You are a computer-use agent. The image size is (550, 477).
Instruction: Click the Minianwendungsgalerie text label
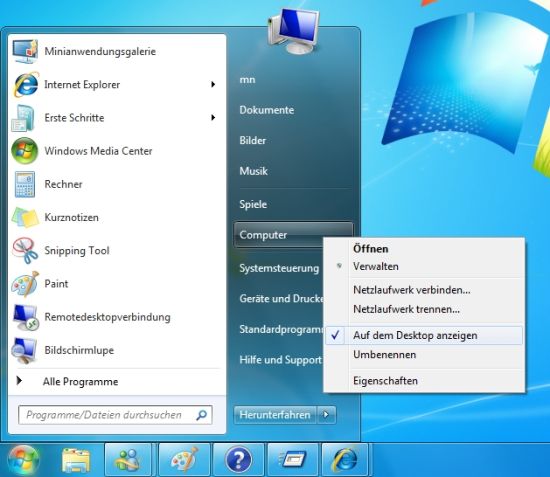(x=100, y=52)
